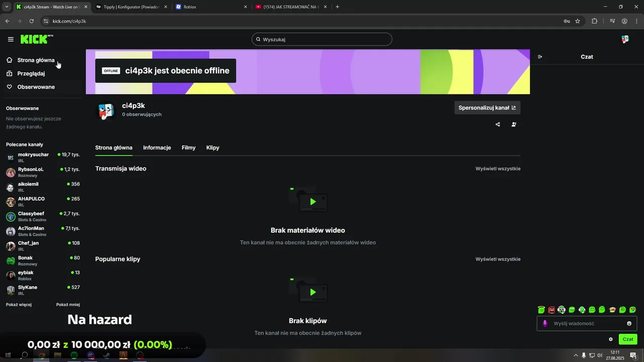The width and height of the screenshot is (644, 362).
Task: Open aikoiemil recommended channel
Action: (43, 187)
